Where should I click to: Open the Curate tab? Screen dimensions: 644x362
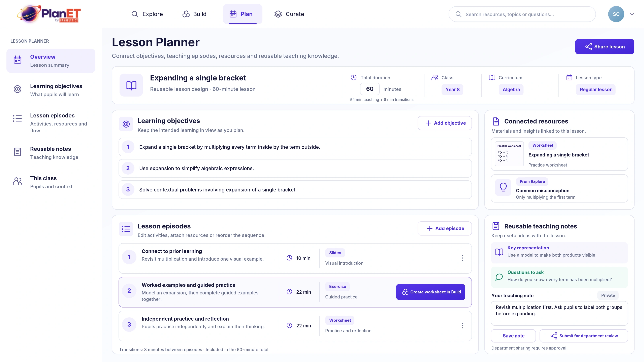289,14
